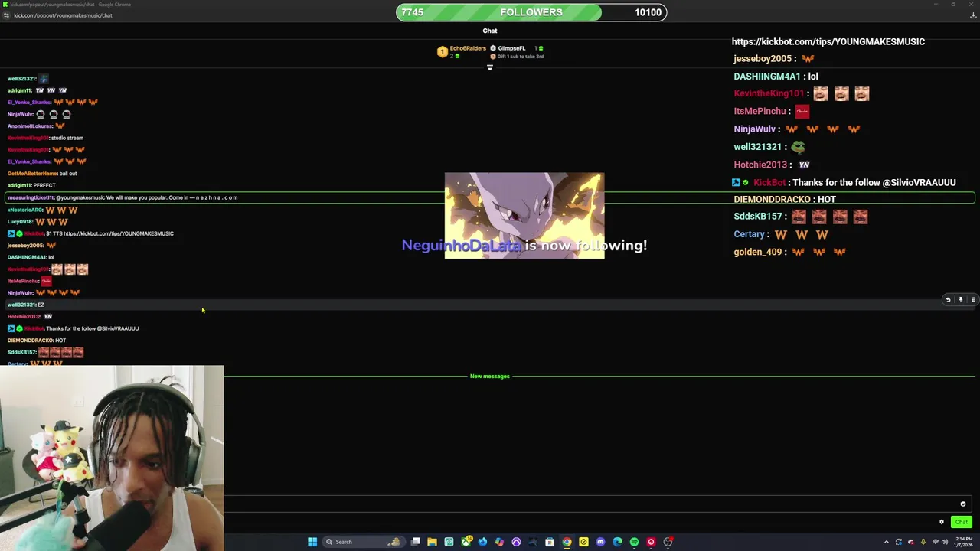Click username Hotchie2013 in left chat
The height and width of the screenshot is (551, 980).
(x=24, y=317)
